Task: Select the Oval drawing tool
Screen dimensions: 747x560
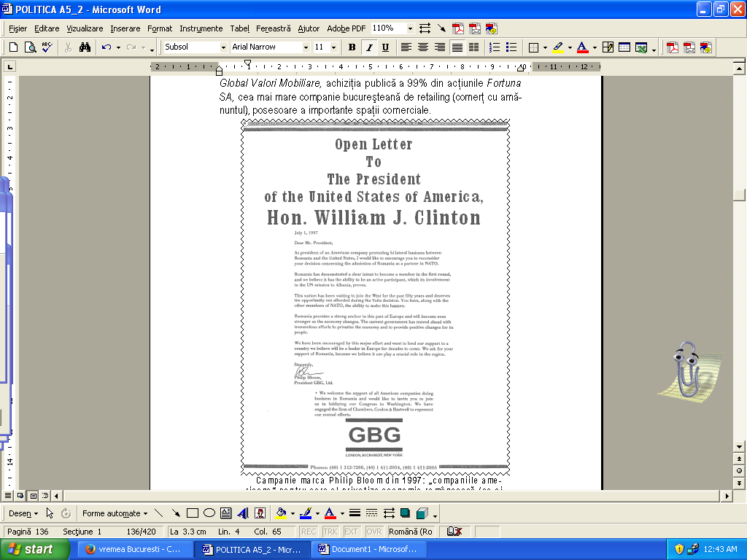Action: [209, 513]
